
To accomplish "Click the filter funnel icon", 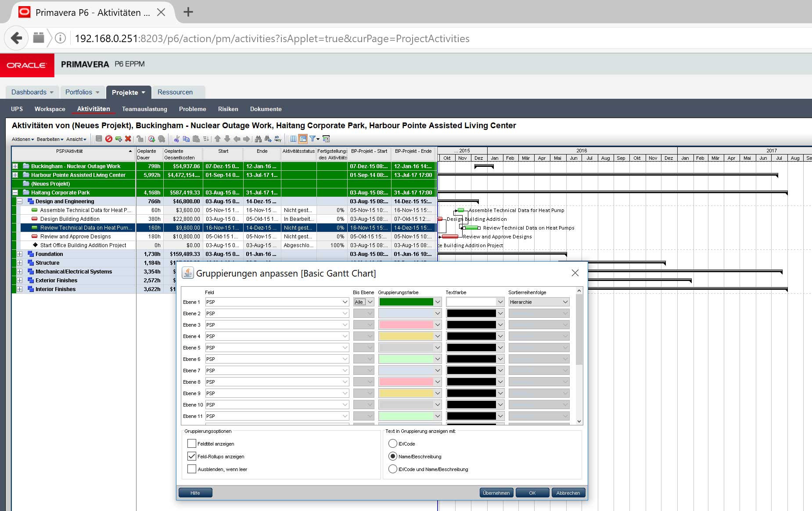I will 313,139.
